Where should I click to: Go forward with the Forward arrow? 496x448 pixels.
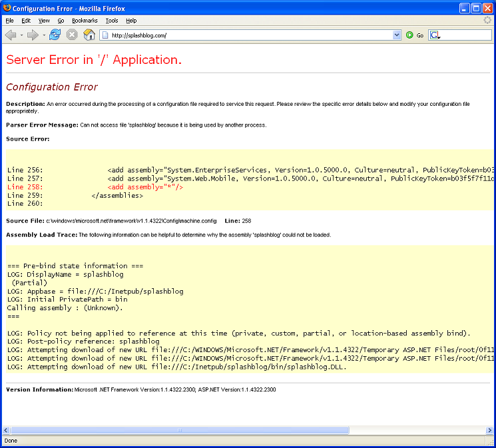(x=33, y=35)
